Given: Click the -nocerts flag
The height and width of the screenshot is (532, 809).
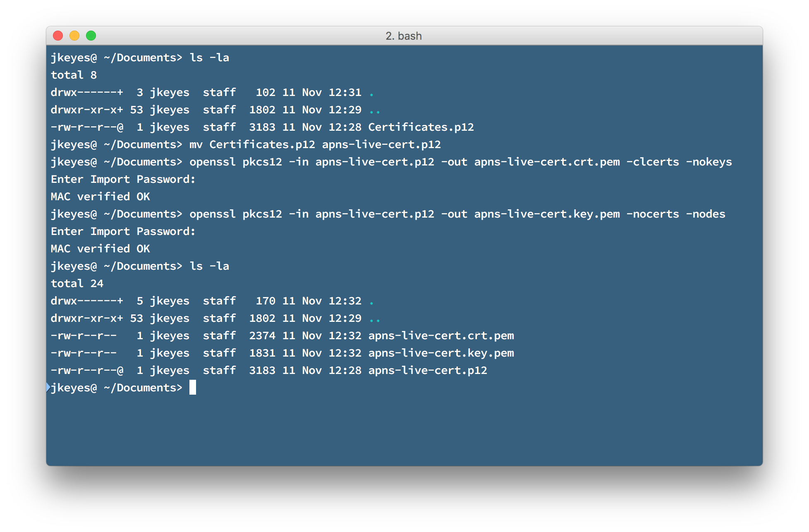Looking at the screenshot, I should (x=653, y=214).
